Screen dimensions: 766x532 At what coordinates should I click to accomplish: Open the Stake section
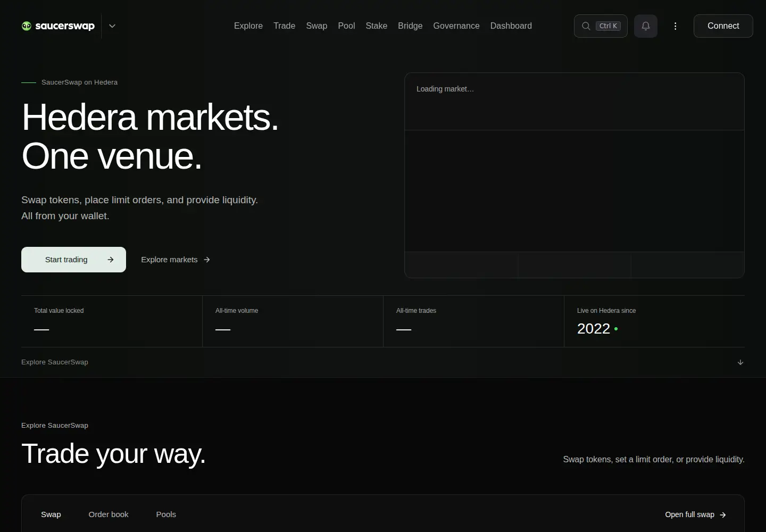point(377,26)
